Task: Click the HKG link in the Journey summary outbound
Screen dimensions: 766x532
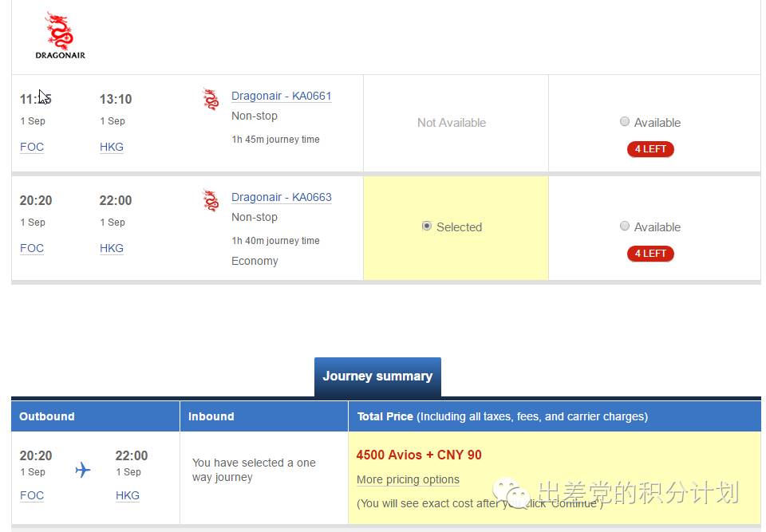Action: coord(128,495)
